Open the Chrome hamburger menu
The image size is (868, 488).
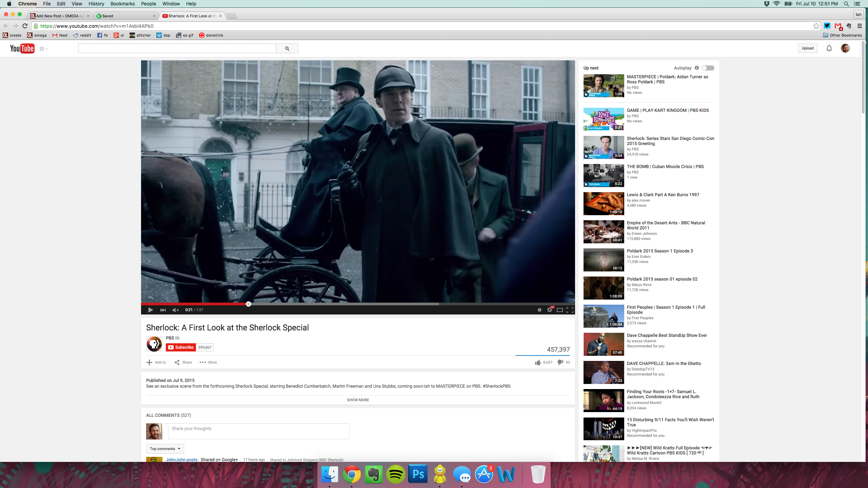pos(860,26)
